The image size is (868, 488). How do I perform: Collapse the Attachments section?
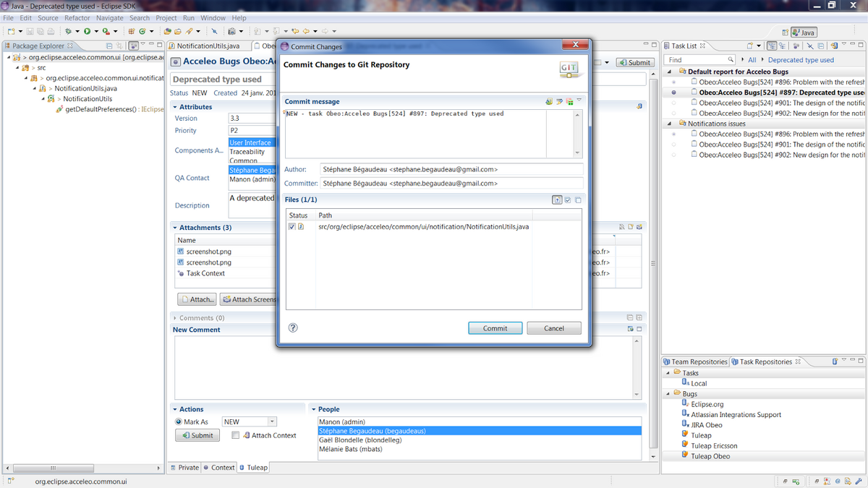coord(175,226)
